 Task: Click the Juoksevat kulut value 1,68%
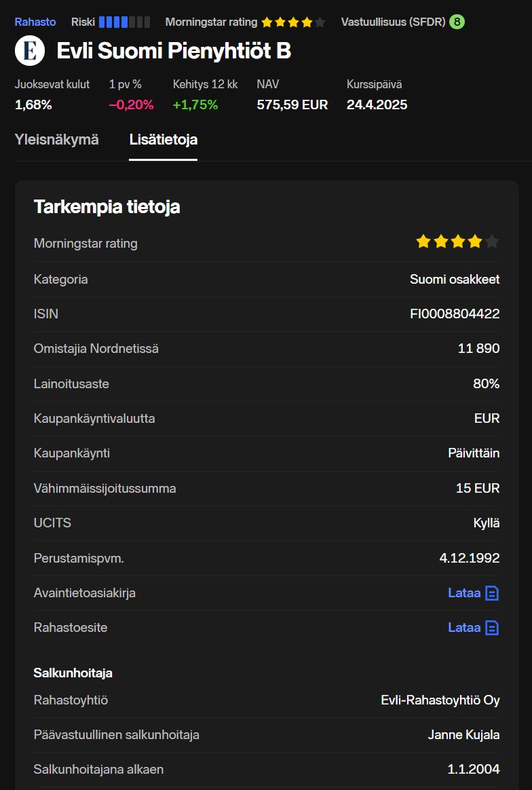[33, 105]
